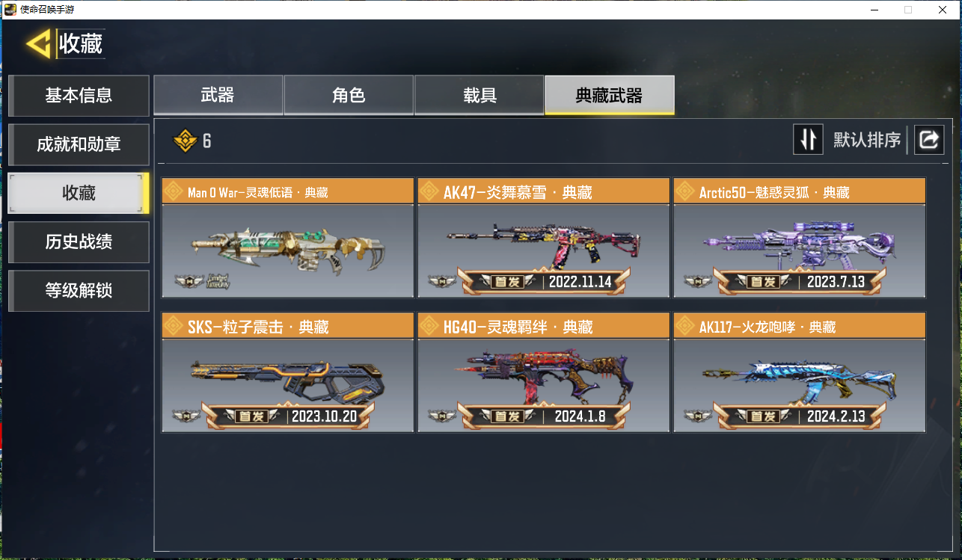This screenshot has height=560, width=962.
Task: Click diamond icon on AK47 card header
Action: tap(429, 191)
